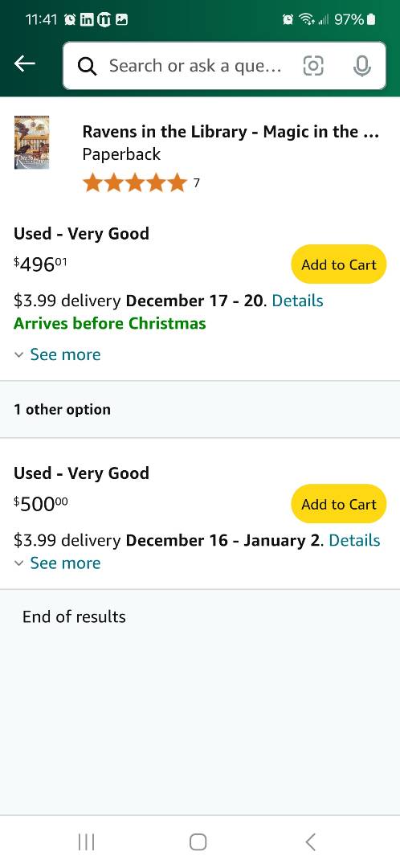Add the $496.01 offer to cart

(339, 264)
